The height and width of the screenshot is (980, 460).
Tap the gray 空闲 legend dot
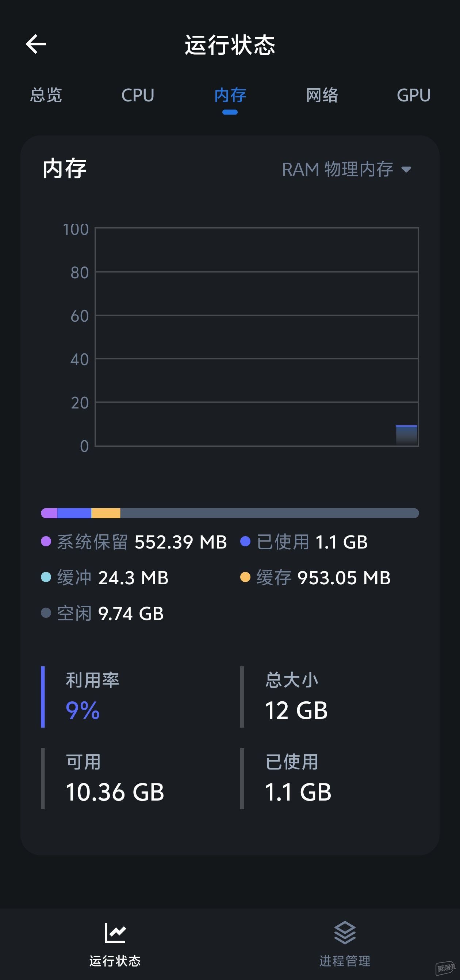coord(46,613)
